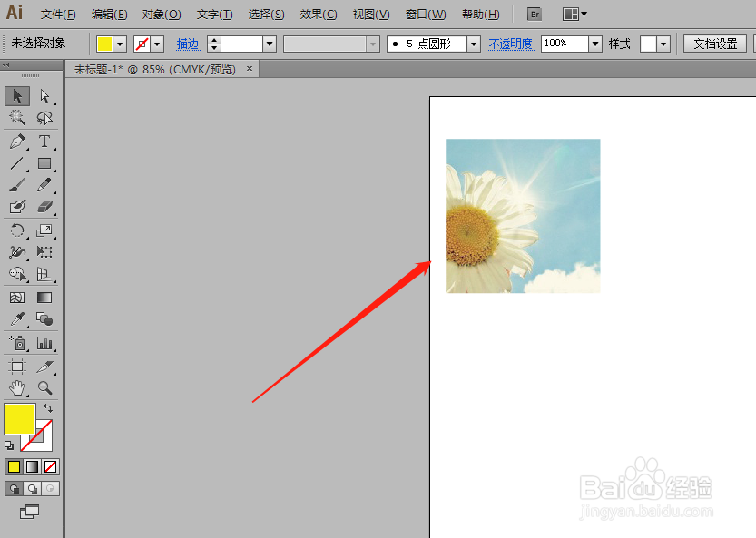Select the Hand tool
The image size is (756, 538).
click(x=17, y=388)
